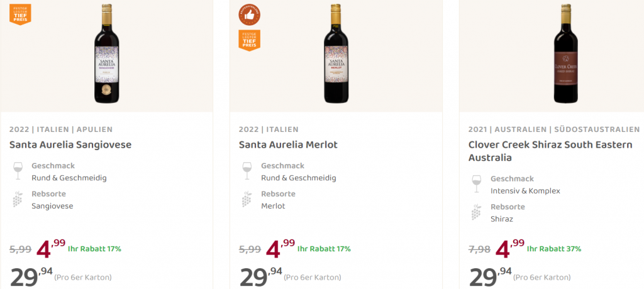
Task: Open the Santa Aurelia Merlot product title
Action: 288,144
